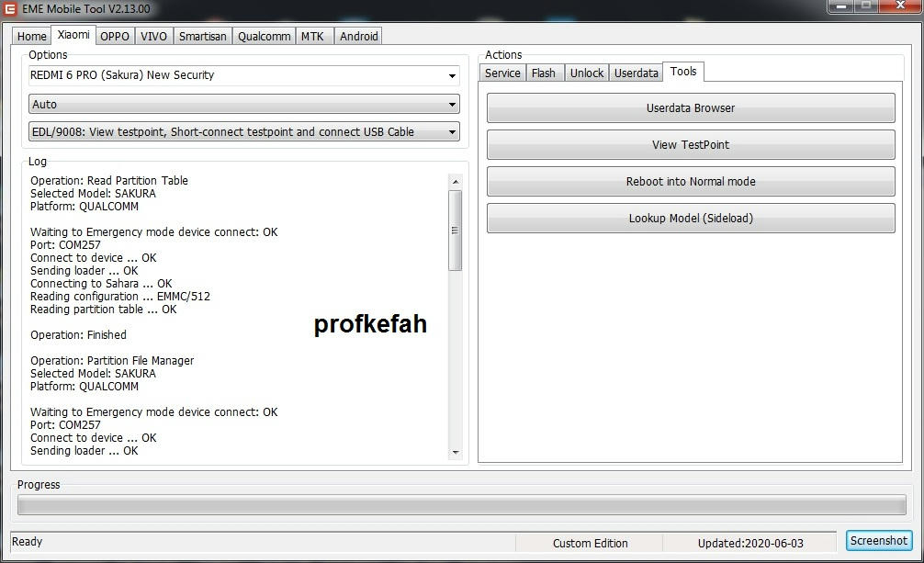Open the EDL/9008 connection mode dropdown

tap(244, 132)
